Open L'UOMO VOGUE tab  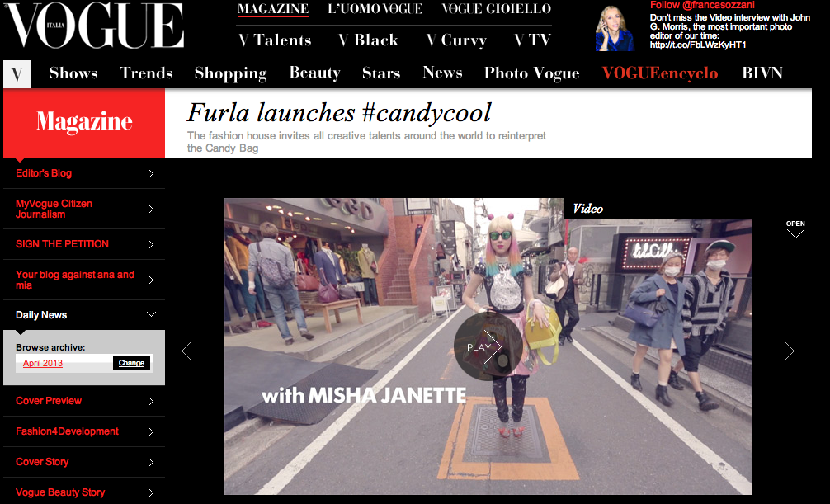coord(375,9)
